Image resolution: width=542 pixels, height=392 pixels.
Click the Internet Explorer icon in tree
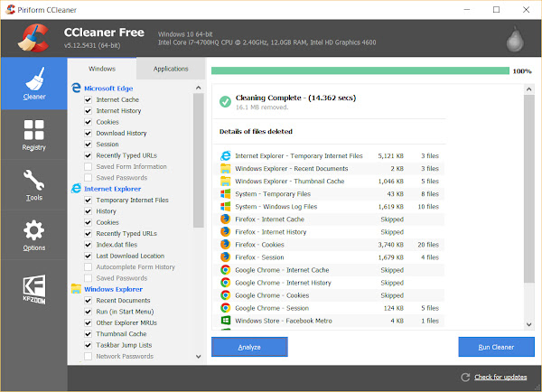pyautogui.click(x=76, y=189)
